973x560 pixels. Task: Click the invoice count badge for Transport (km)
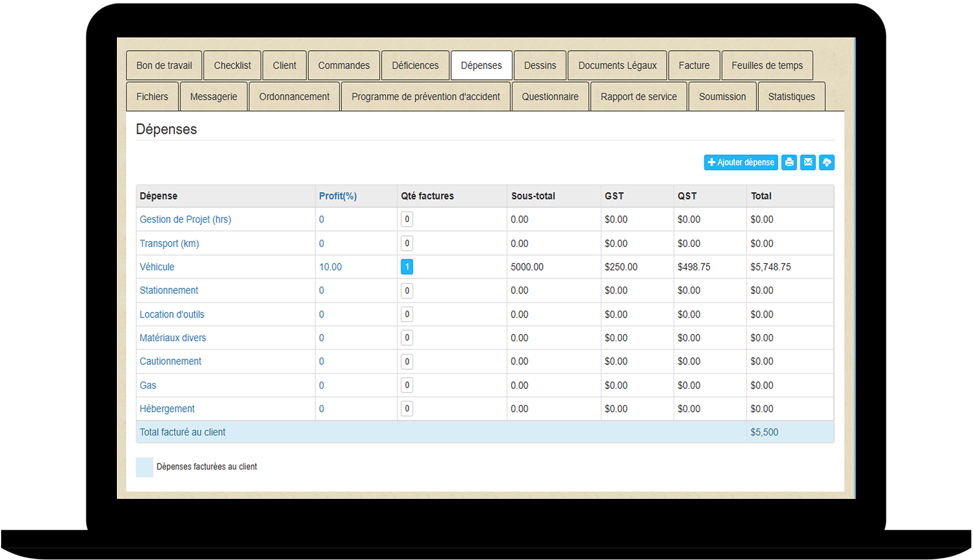click(x=407, y=243)
